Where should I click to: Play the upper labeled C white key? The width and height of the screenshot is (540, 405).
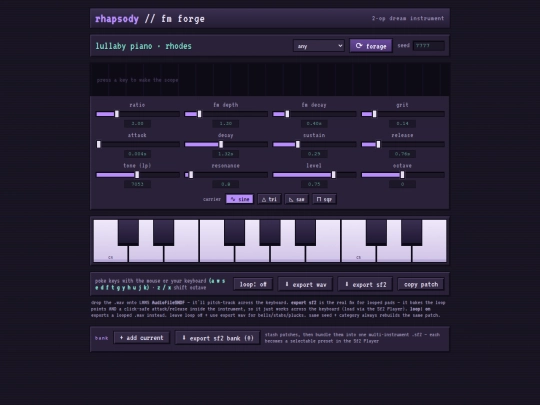click(x=359, y=253)
